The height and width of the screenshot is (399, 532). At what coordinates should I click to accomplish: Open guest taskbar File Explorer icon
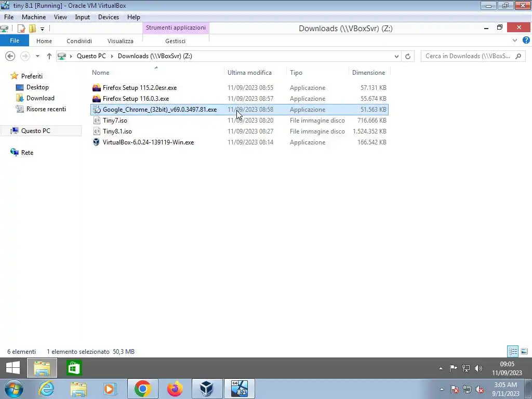(42, 368)
